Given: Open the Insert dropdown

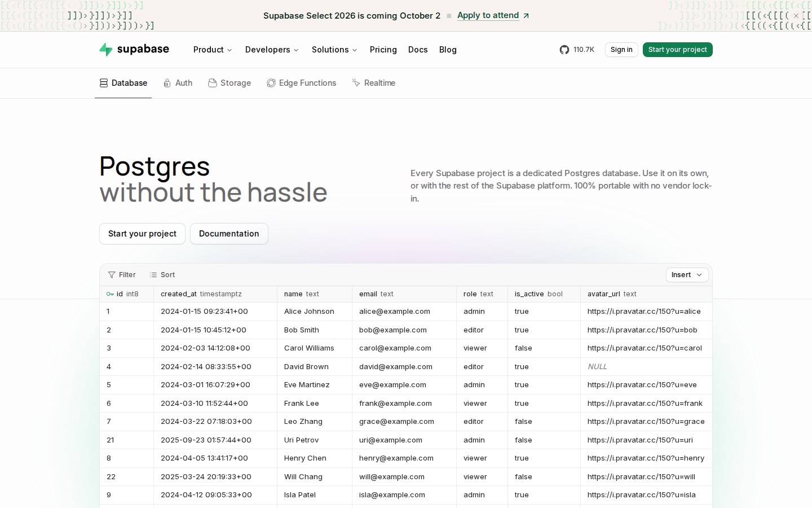Looking at the screenshot, I should (x=687, y=275).
